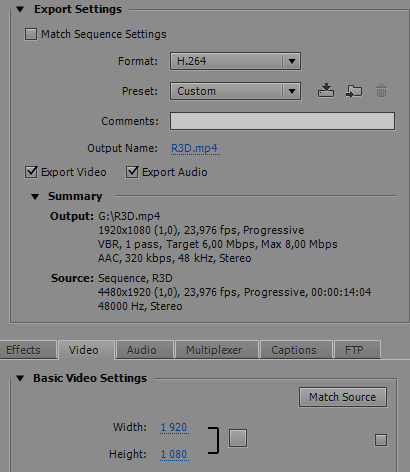The image size is (410, 472).
Task: Click the Width value 1 920
Action: point(174,427)
